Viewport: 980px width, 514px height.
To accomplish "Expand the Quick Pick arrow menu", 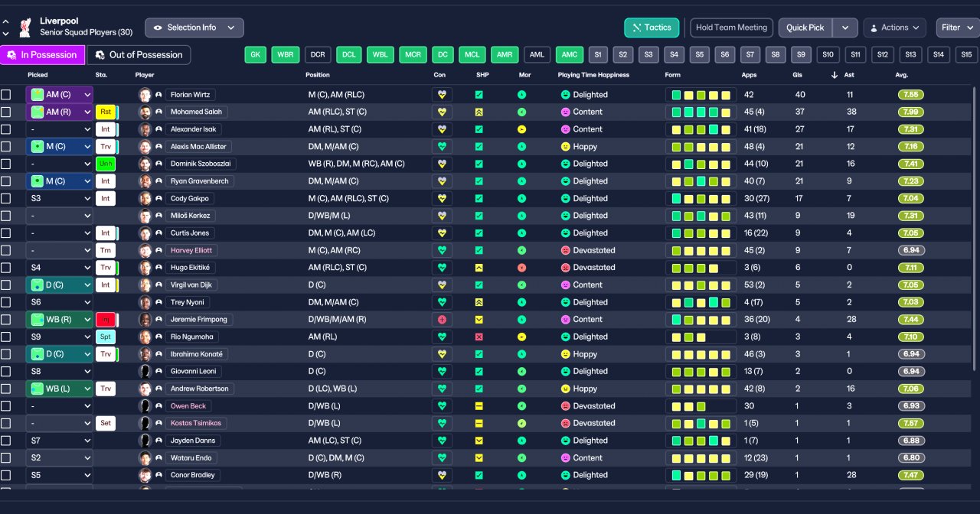I will pos(844,28).
